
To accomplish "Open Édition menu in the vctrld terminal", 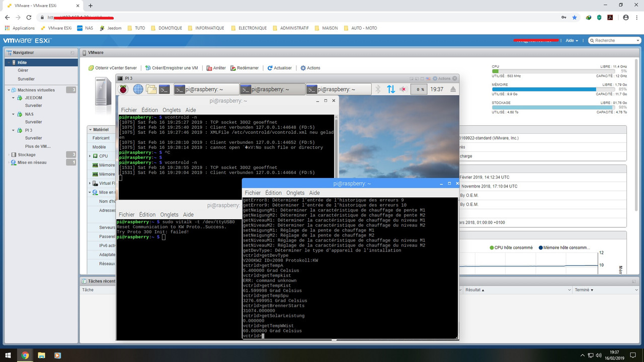I will 273,193.
